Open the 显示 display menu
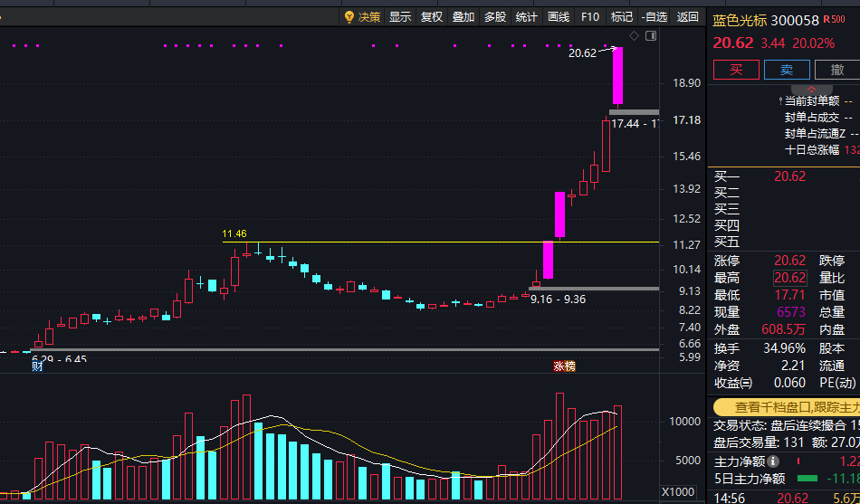 coord(400,17)
